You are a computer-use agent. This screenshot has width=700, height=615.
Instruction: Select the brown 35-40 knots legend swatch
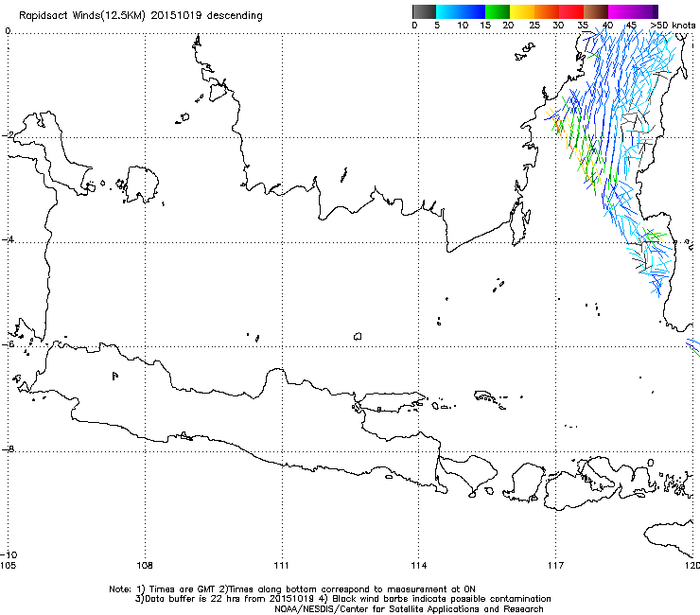[596, 11]
